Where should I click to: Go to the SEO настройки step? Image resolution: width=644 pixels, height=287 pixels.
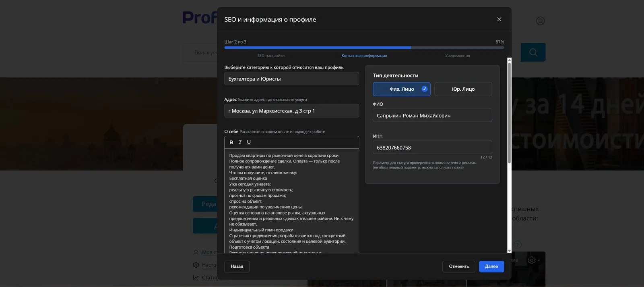(x=271, y=56)
